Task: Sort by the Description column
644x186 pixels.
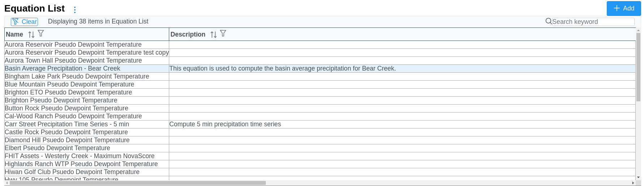Action: [x=214, y=34]
